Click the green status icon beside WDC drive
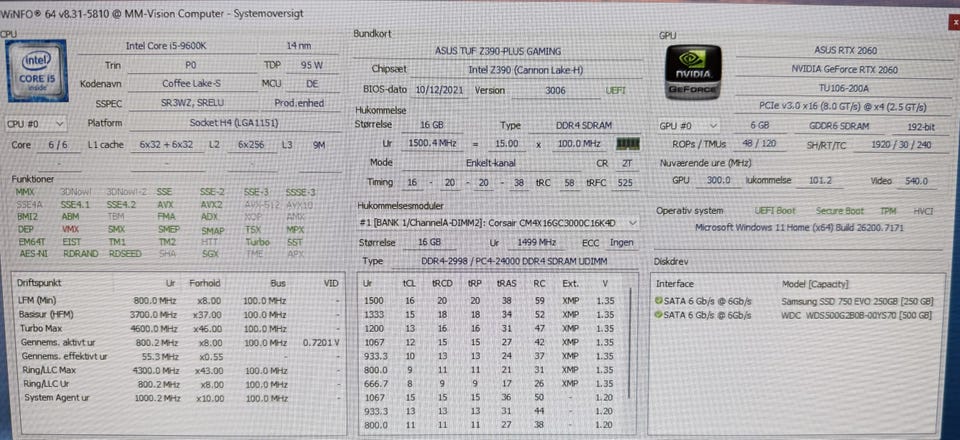 tap(659, 315)
